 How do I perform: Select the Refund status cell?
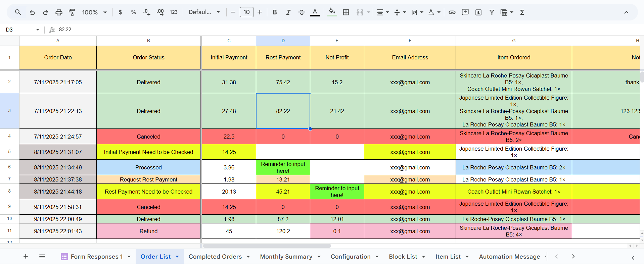(148, 231)
